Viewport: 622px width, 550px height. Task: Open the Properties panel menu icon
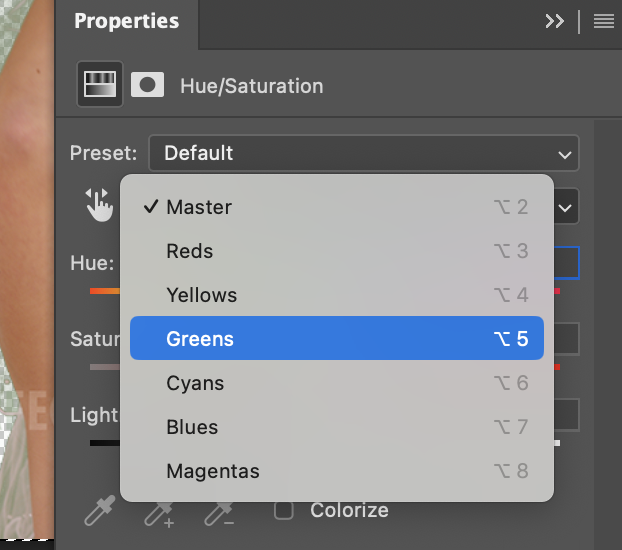pyautogui.click(x=603, y=21)
